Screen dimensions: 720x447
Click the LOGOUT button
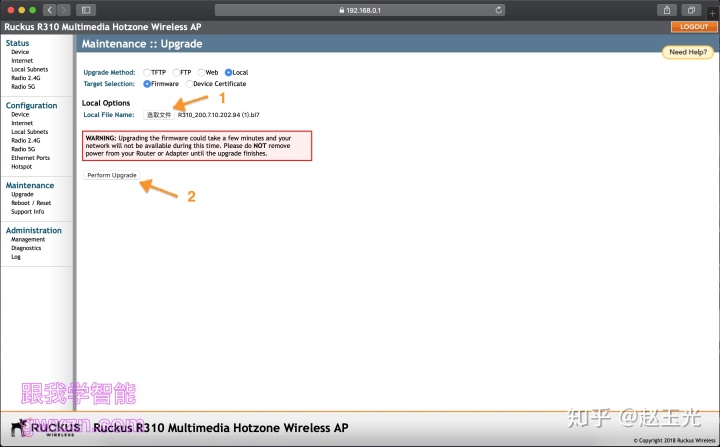pyautogui.click(x=694, y=27)
